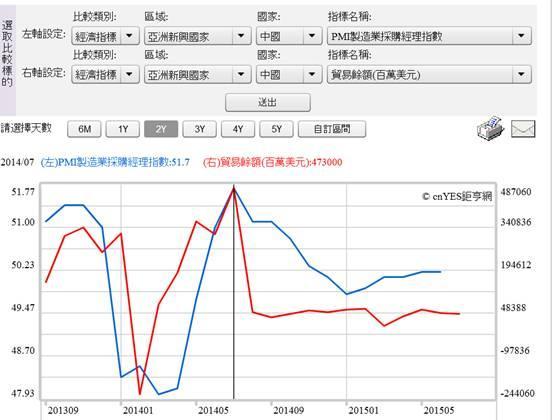Click the 48.70 left axis value

tap(23, 351)
